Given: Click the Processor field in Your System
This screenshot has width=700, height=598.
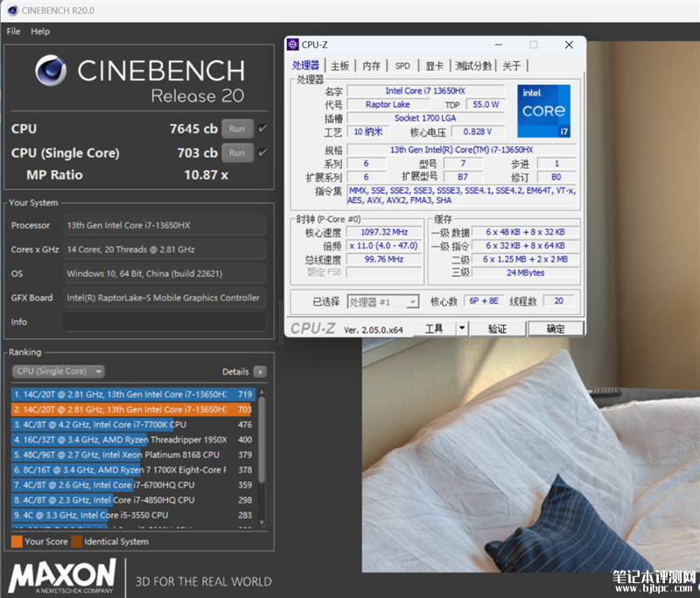Looking at the screenshot, I should coord(164,225).
